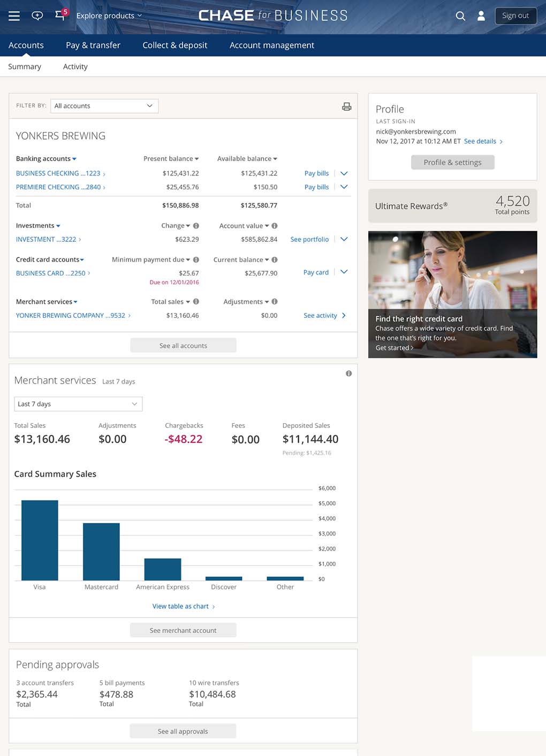Click See details link under last sign-in
This screenshot has width=546, height=756.
[483, 141]
